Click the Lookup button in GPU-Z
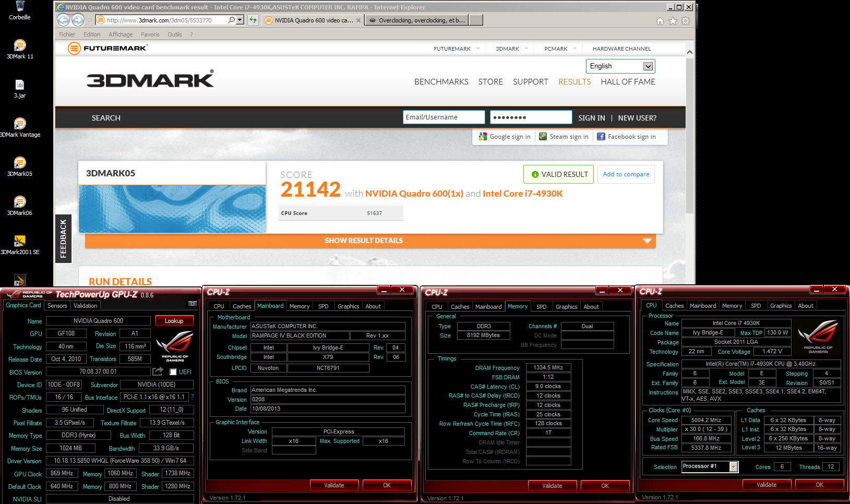 174,321
